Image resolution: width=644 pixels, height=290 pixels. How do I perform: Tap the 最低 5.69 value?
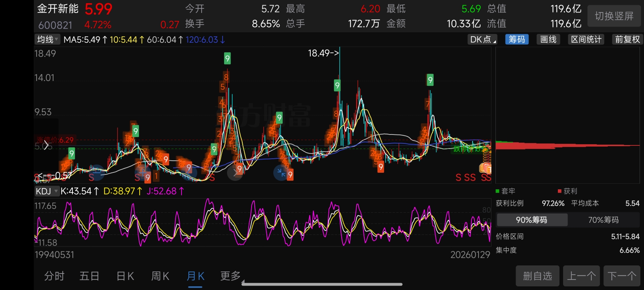[x=471, y=9]
